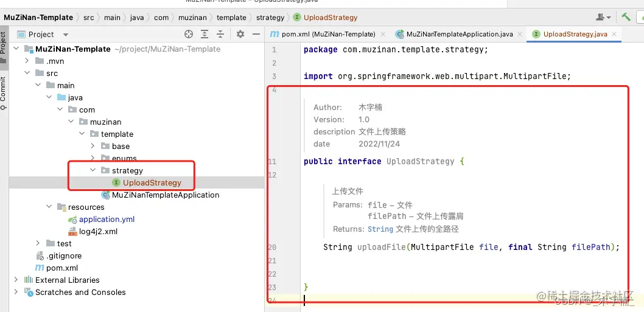
Task: Collapse the main folder
Action: (38, 85)
